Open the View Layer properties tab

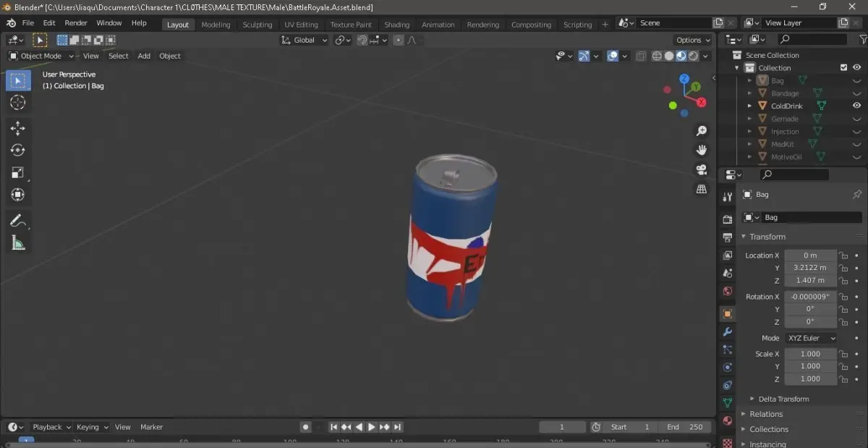[728, 255]
